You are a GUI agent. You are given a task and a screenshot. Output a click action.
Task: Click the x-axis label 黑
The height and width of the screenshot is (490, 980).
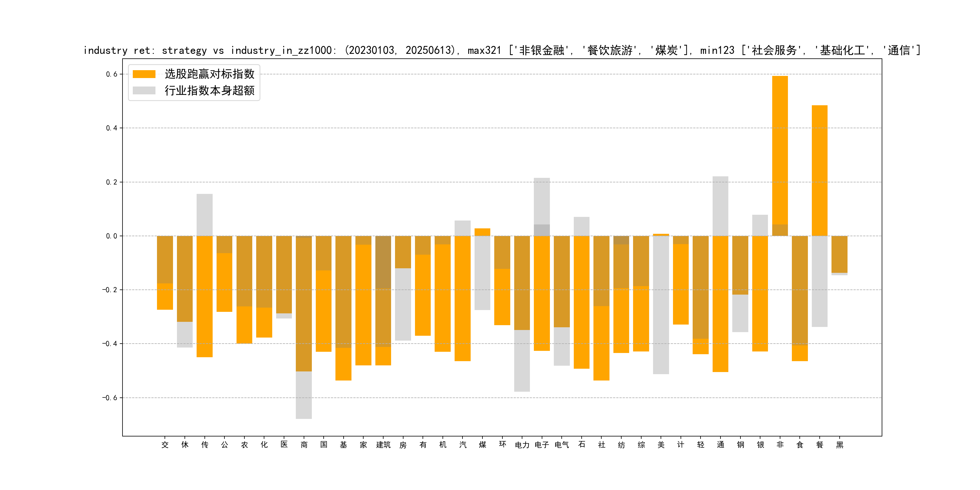coord(839,445)
